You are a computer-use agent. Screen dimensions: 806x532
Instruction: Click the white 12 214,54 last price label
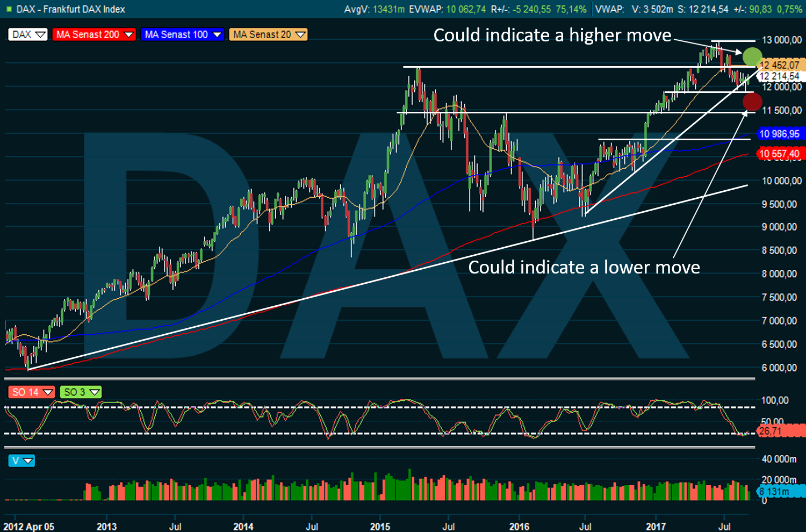click(780, 76)
